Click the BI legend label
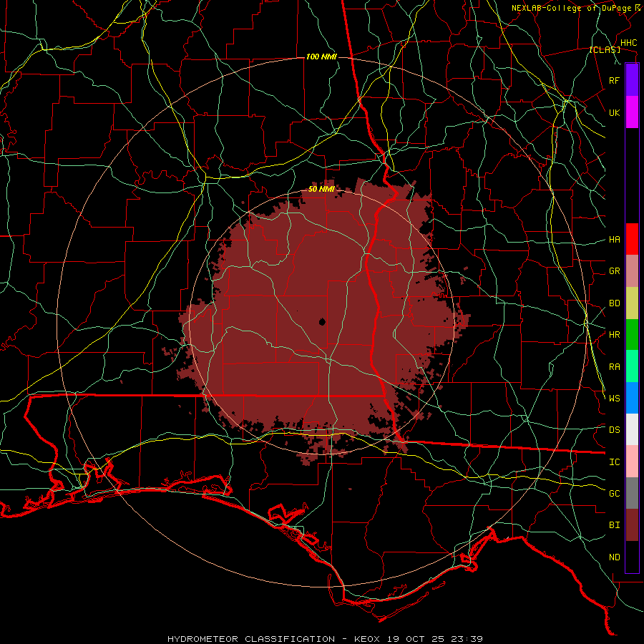Image resolution: width=644 pixels, height=644 pixels. coord(615,525)
